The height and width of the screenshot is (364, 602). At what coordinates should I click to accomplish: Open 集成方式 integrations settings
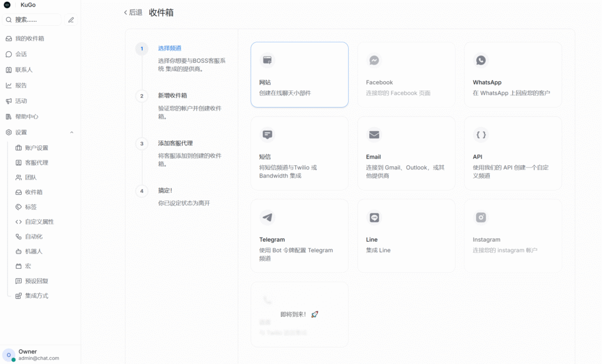(x=36, y=296)
